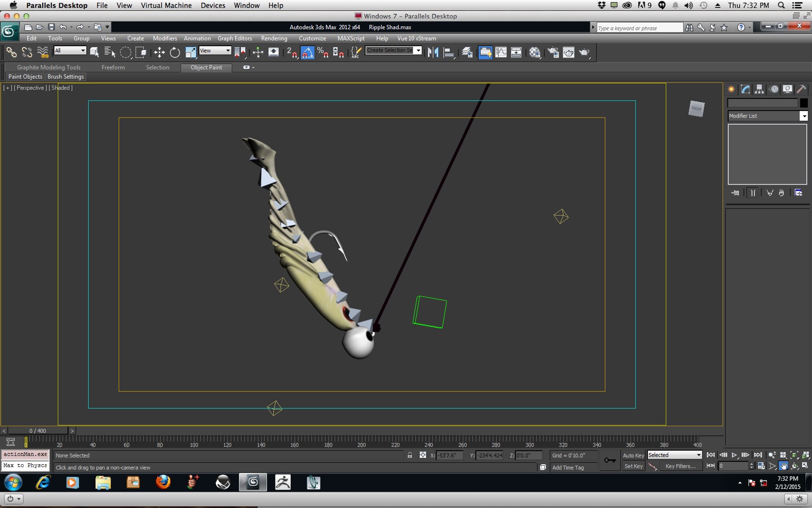Open the Key Filters dialog
This screenshot has width=812, height=508.
[680, 466]
